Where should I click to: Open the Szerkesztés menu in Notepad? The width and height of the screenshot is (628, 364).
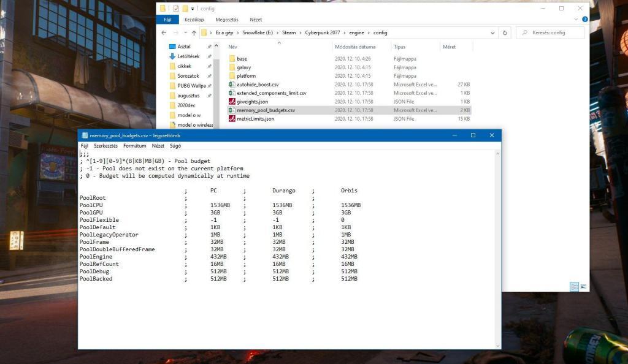[106, 146]
